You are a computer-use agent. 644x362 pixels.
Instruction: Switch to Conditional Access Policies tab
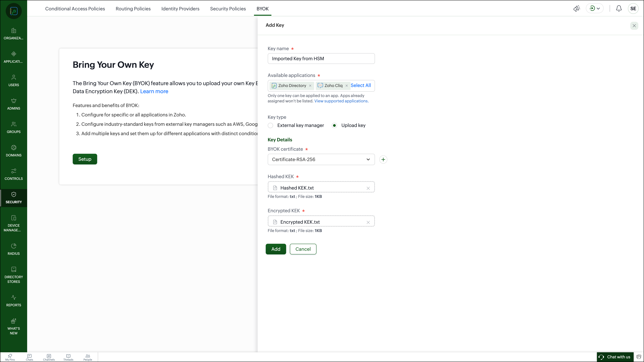75,9
